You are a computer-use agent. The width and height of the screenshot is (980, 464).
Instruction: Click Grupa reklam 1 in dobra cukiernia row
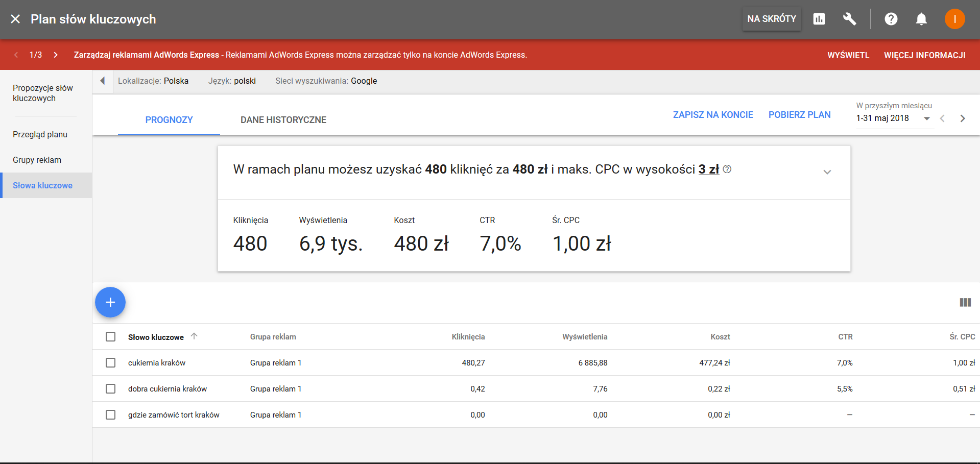(x=276, y=389)
